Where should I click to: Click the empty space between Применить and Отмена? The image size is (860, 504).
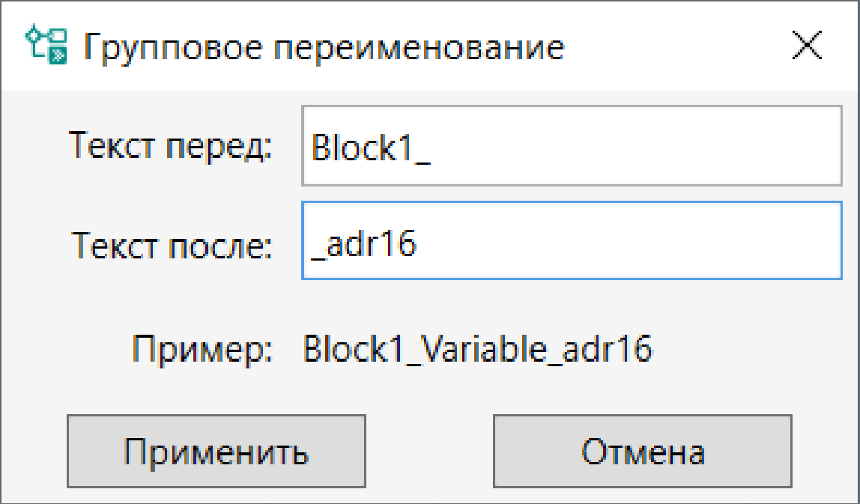[429, 451]
